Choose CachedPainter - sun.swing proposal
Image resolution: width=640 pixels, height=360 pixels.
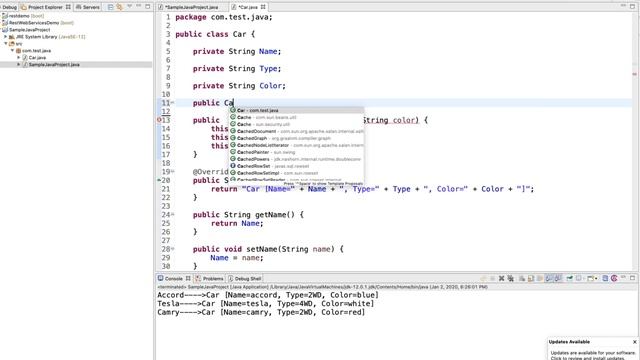[296, 152]
